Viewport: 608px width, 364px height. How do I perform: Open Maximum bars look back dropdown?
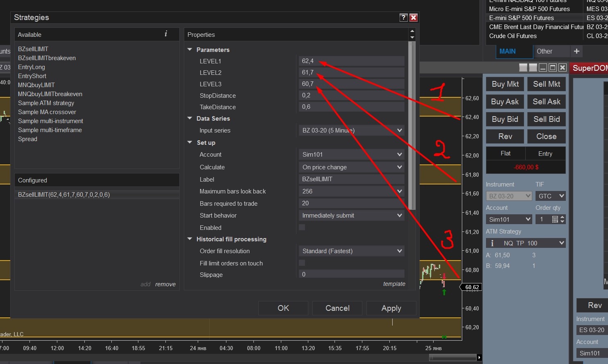click(352, 191)
